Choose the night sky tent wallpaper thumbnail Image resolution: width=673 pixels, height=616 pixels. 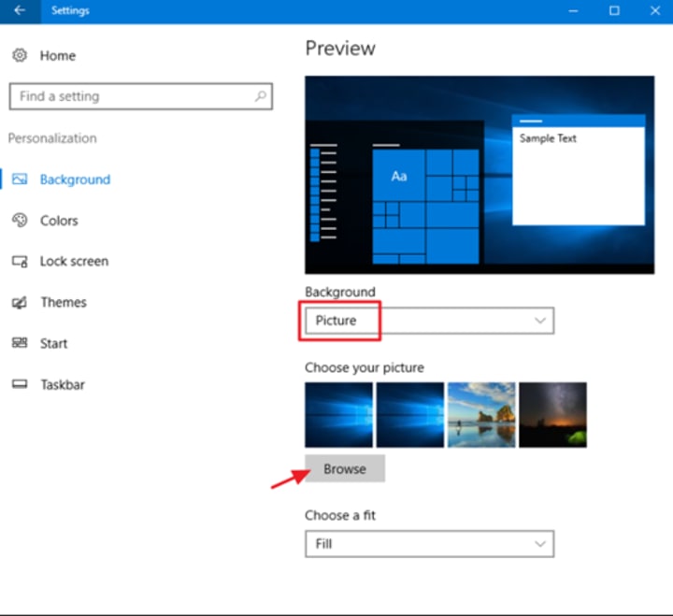pos(552,415)
